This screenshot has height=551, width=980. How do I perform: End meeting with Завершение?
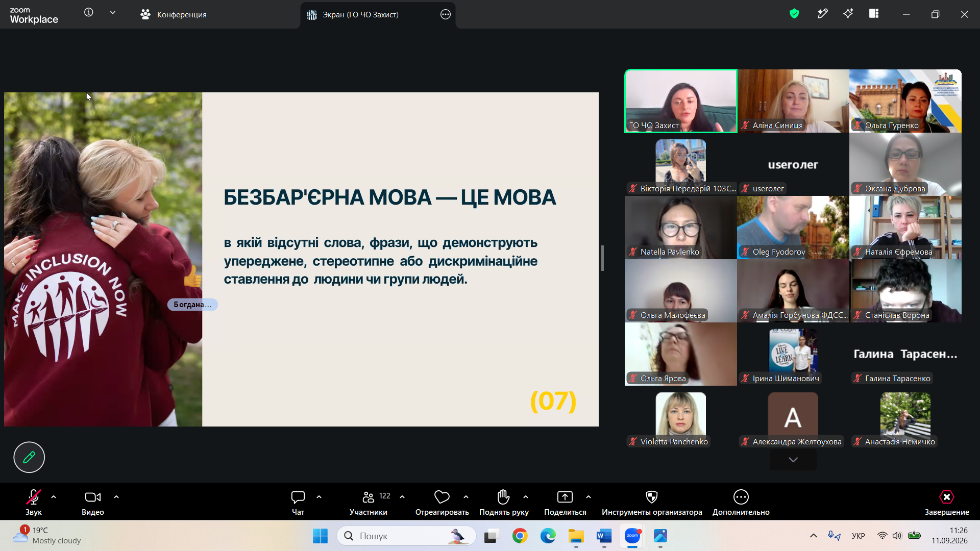pyautogui.click(x=947, y=503)
